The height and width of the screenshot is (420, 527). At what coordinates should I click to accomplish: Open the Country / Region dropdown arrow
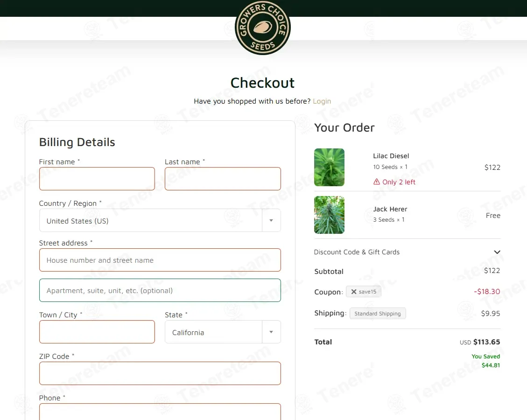tap(271, 220)
